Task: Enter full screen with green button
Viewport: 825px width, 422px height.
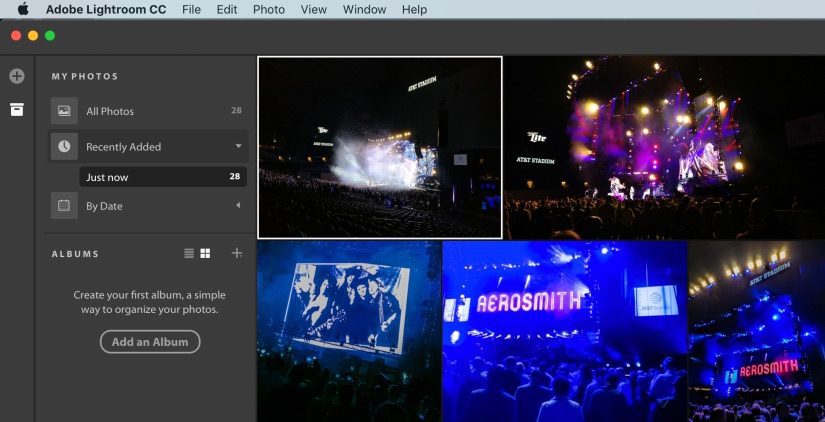Action: [x=50, y=35]
